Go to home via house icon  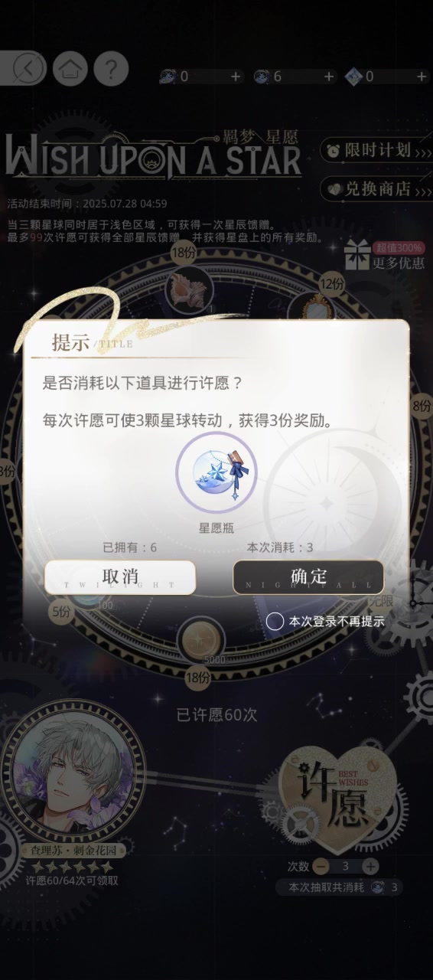point(70,69)
